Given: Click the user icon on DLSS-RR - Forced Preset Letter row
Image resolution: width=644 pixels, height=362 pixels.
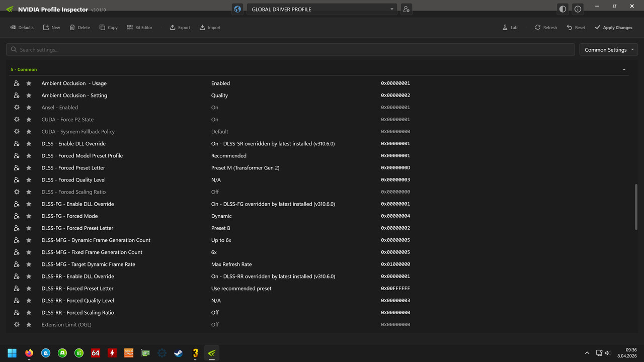Looking at the screenshot, I should point(17,289).
